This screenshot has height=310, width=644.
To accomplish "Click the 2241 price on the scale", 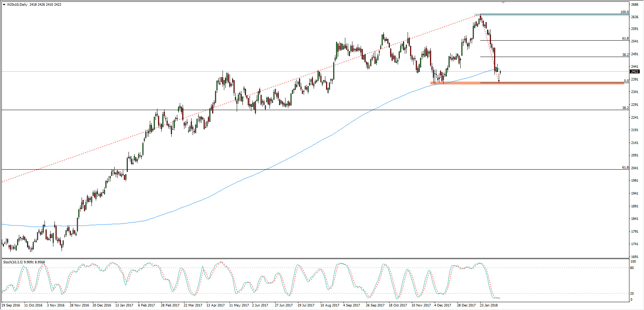I will click(x=635, y=118).
